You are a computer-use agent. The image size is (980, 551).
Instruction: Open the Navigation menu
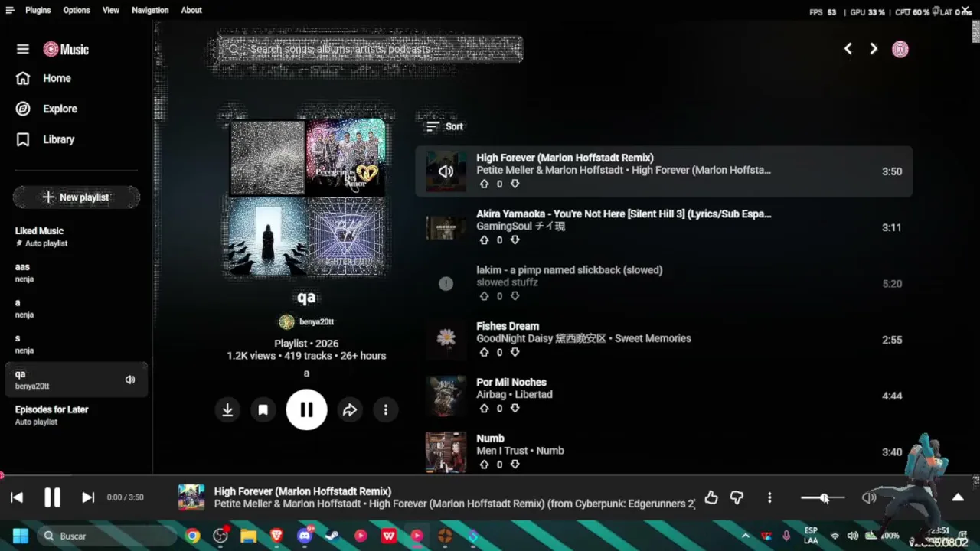coord(150,10)
